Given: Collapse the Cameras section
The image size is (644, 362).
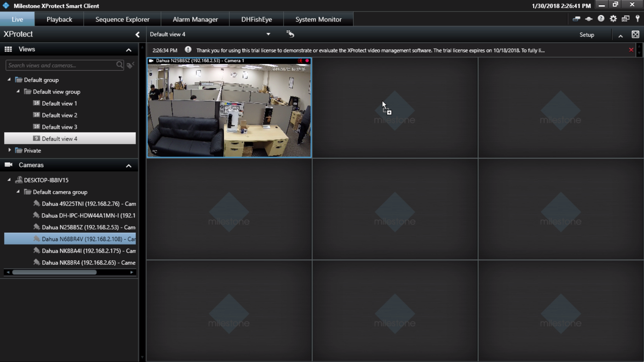Looking at the screenshot, I should (129, 165).
